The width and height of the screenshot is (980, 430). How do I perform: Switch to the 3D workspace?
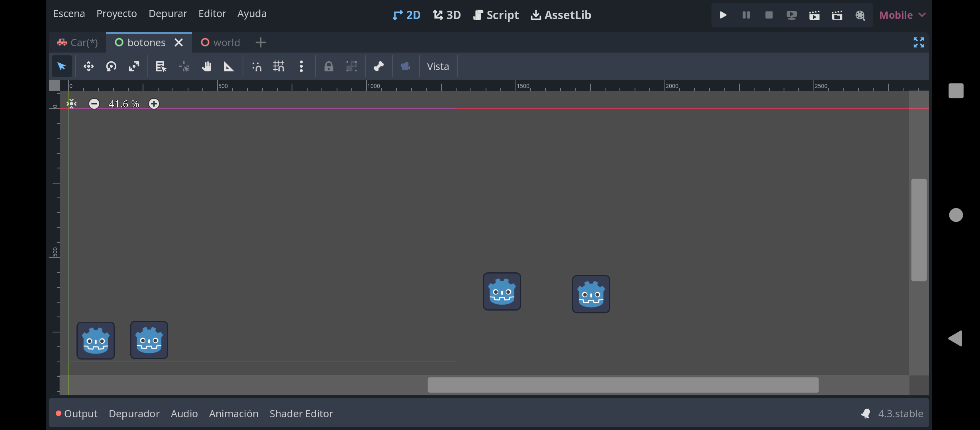coord(447,15)
